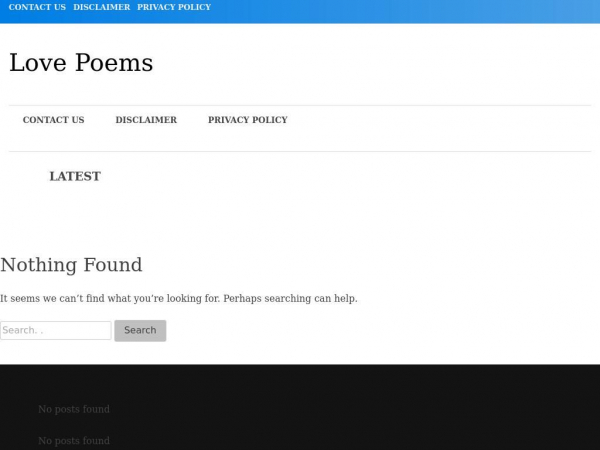Select Privacy Policy in the main navigation menu

247,120
